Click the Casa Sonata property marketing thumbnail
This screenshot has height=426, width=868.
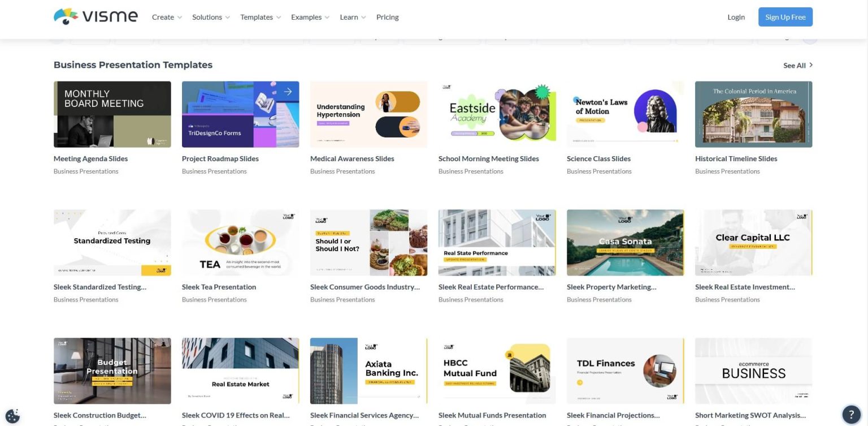point(625,242)
